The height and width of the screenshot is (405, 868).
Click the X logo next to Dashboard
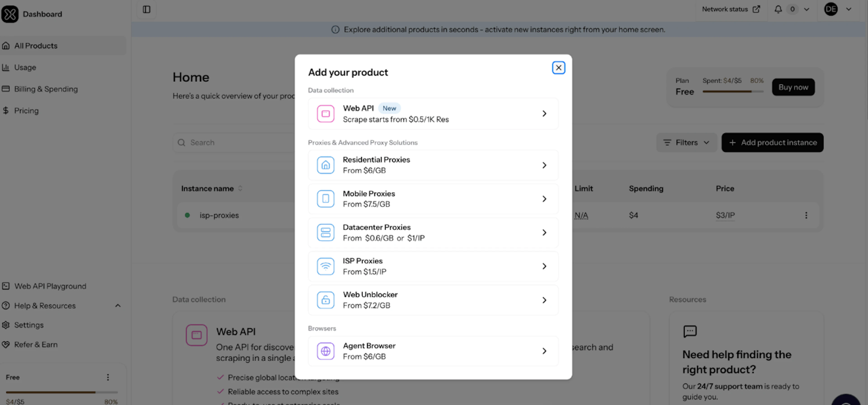(x=10, y=14)
